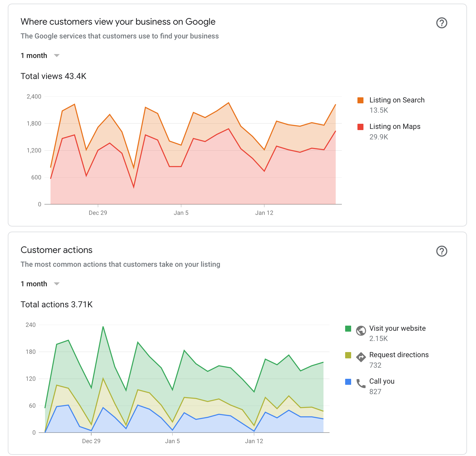Click the Jan 5 label on views chart

[181, 213]
